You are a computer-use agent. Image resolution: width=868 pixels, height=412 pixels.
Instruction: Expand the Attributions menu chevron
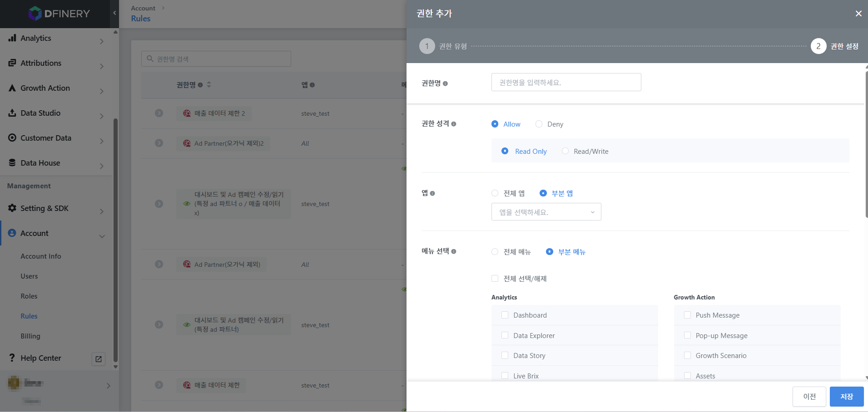pos(102,66)
